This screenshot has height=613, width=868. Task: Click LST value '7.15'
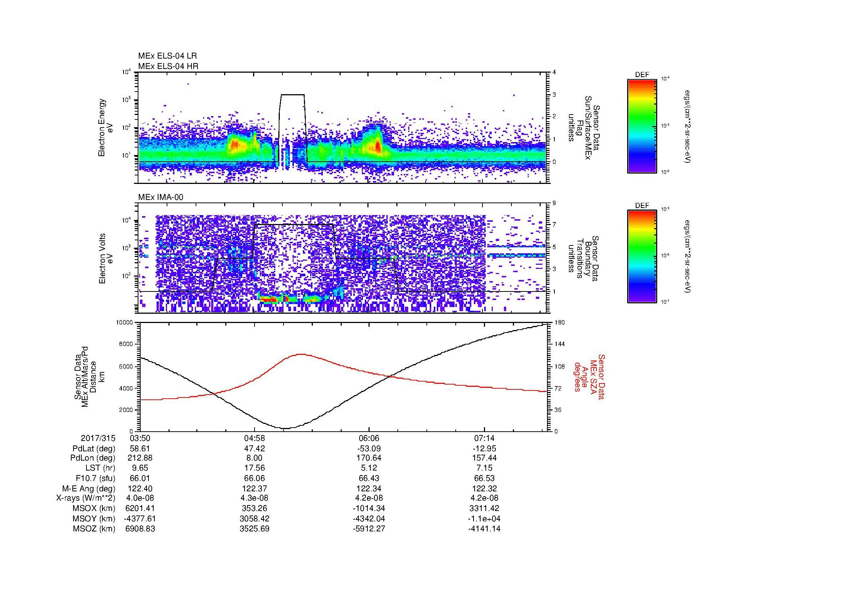click(484, 468)
